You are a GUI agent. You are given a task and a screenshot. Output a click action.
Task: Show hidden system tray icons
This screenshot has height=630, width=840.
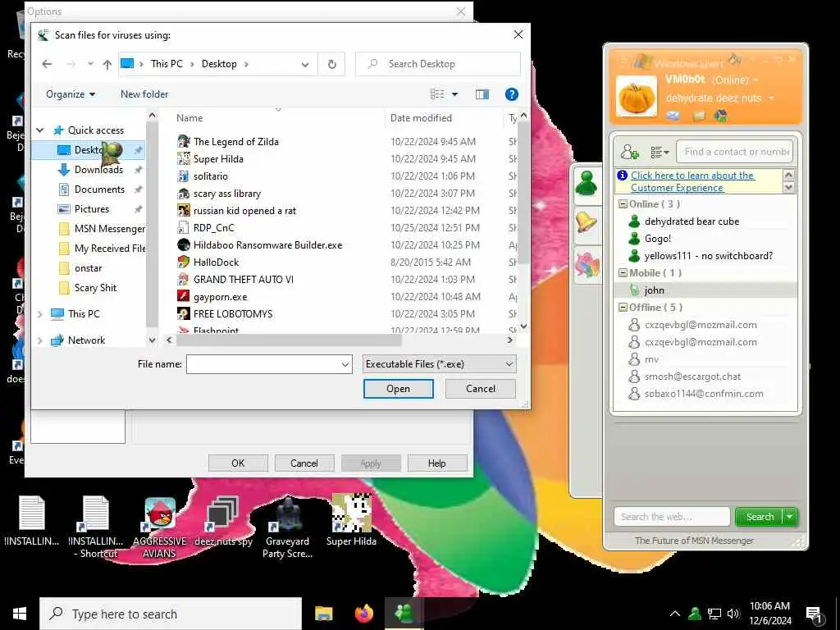click(675, 614)
